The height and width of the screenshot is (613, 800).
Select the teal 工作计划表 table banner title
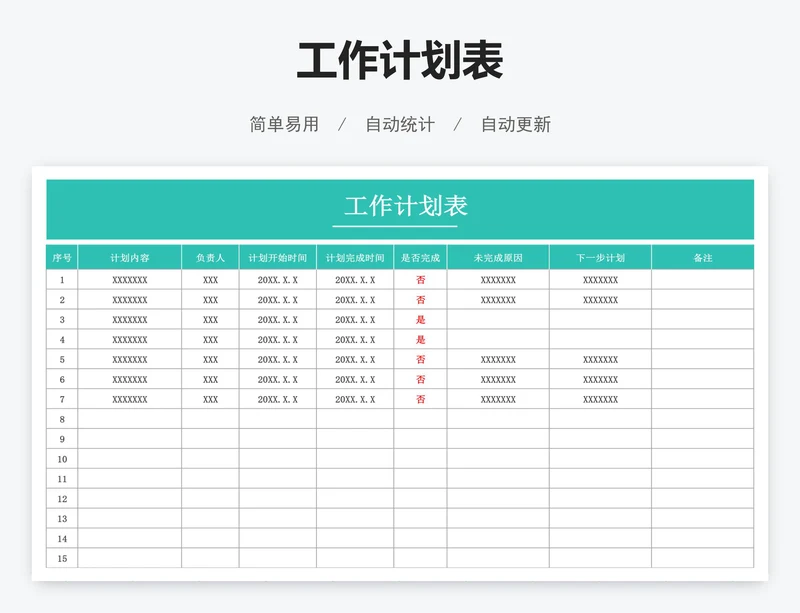coord(406,206)
